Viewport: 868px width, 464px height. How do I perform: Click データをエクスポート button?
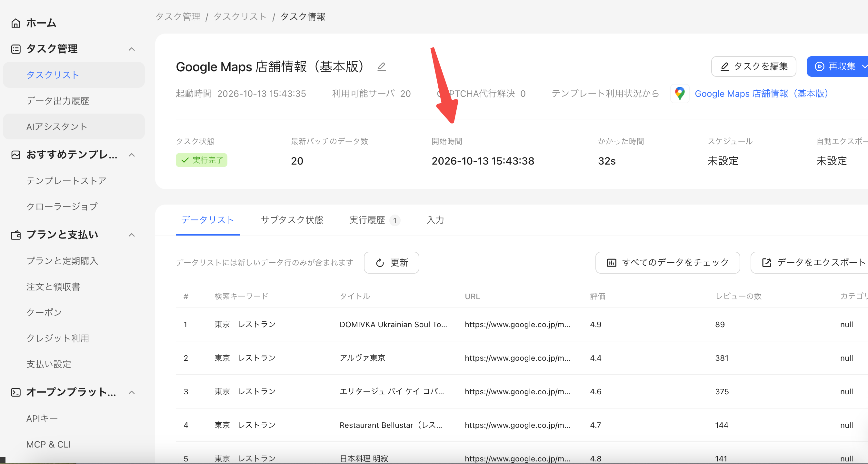(x=809, y=263)
